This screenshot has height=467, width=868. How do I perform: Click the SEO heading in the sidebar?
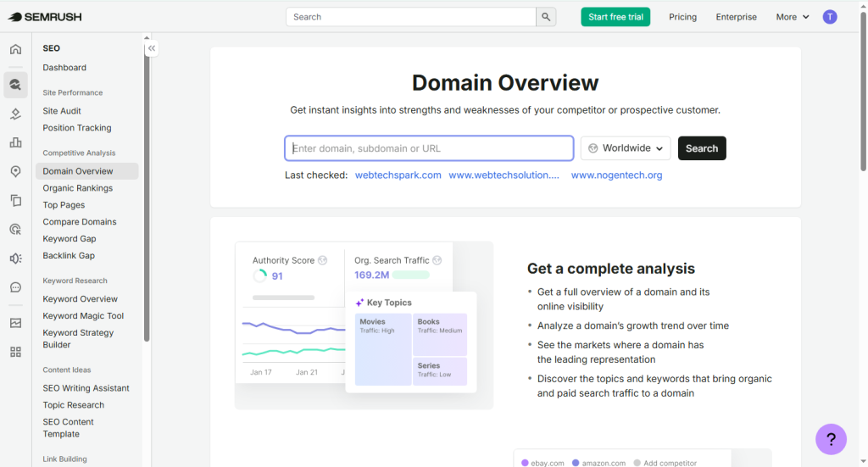[x=51, y=48]
